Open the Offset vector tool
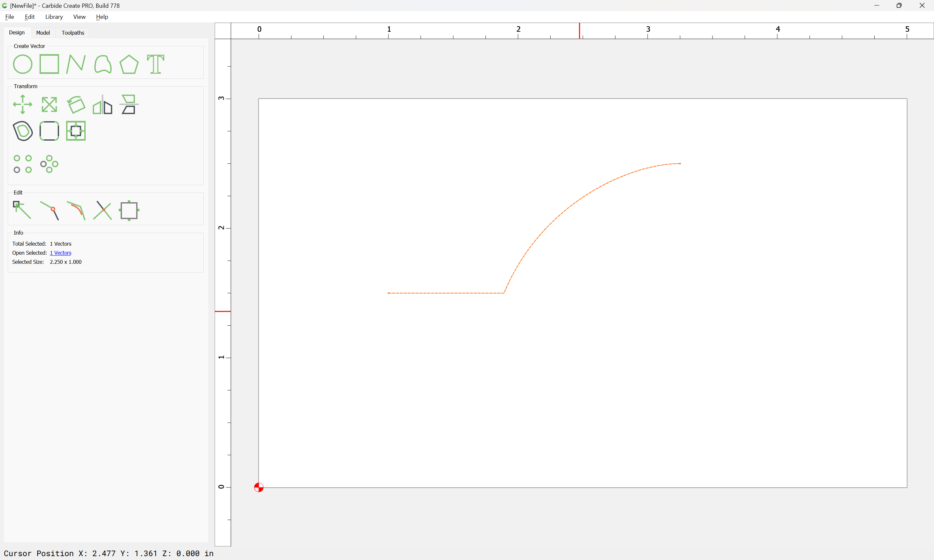Screen dimensions: 934x560 [x=23, y=131]
